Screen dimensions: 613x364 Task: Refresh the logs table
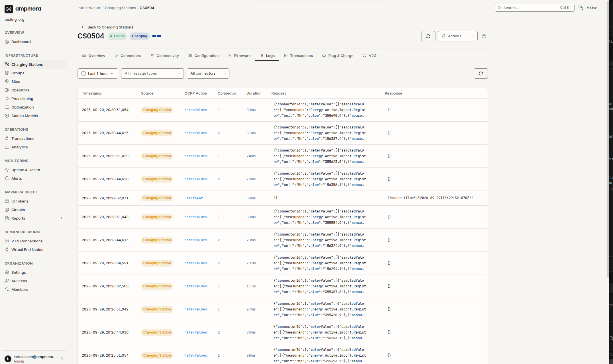click(481, 73)
